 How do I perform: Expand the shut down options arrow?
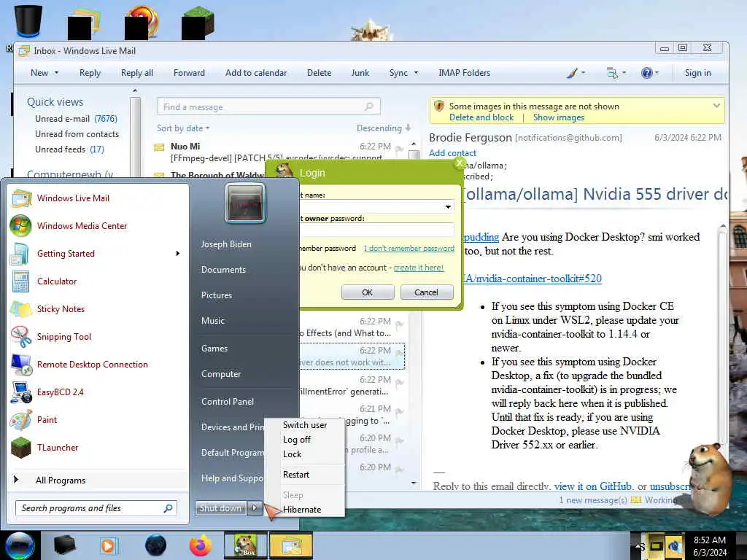(255, 508)
